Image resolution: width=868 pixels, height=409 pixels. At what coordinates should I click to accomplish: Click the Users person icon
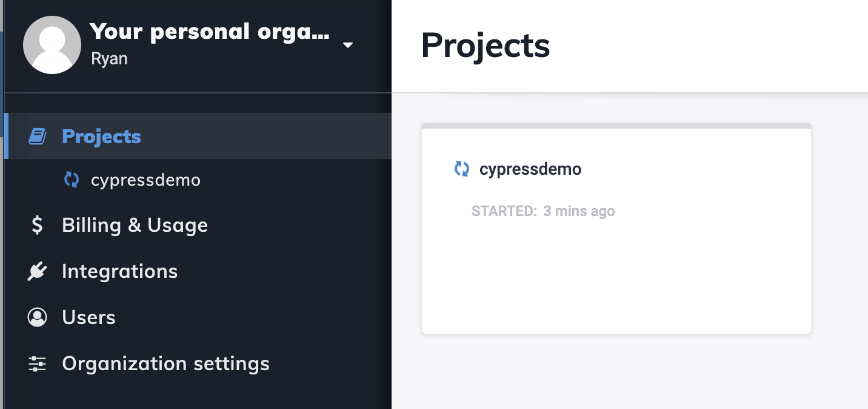(x=38, y=317)
